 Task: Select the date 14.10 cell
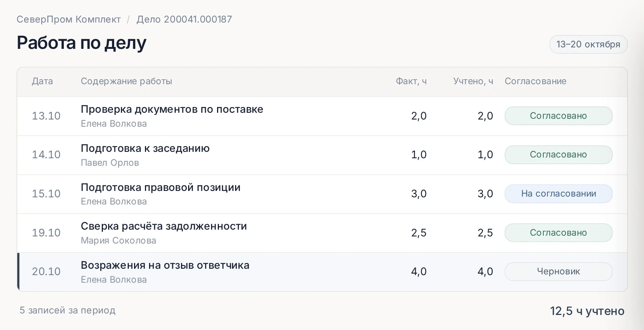point(46,154)
